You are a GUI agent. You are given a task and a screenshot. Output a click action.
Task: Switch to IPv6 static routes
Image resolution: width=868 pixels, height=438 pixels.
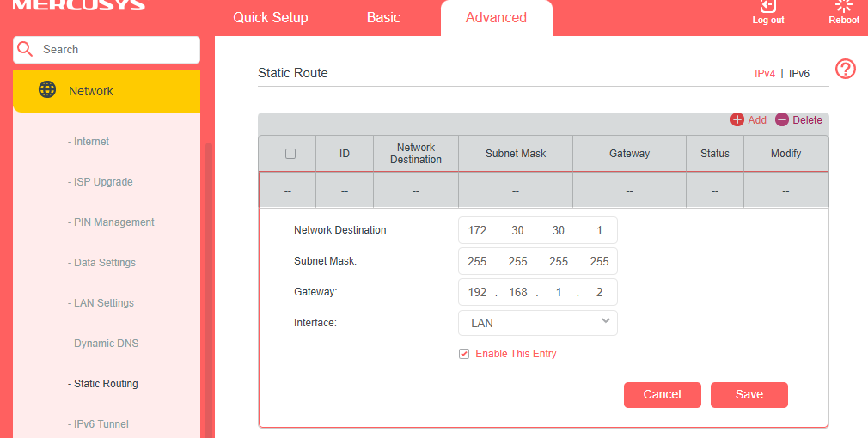coord(798,74)
